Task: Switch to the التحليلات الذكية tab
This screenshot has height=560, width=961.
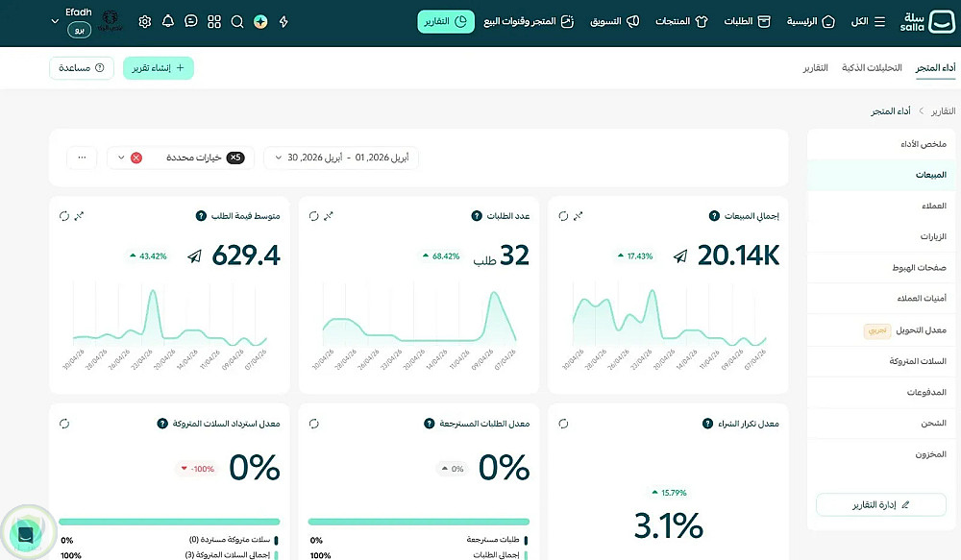Action: coord(872,67)
